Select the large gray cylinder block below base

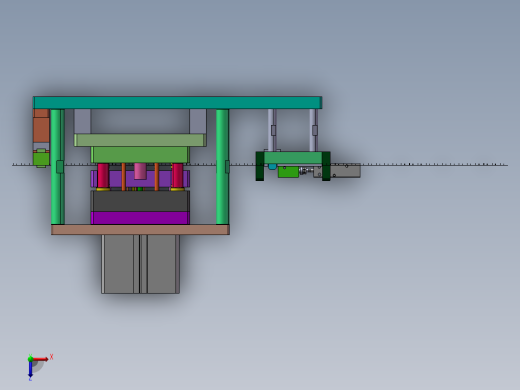click(140, 264)
